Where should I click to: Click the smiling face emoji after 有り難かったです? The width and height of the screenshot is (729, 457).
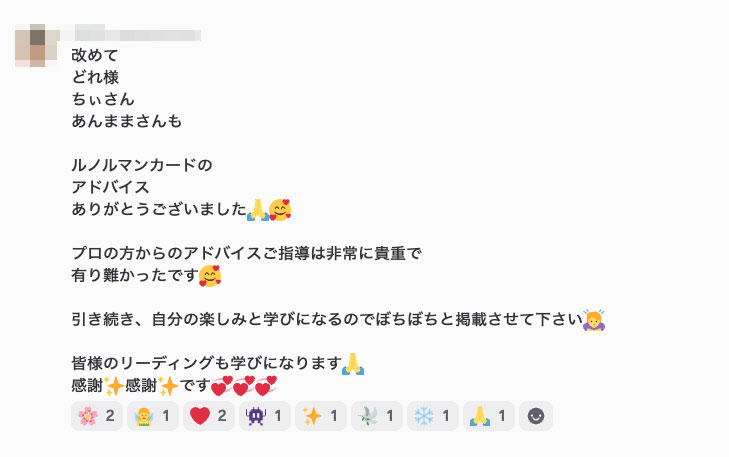pyautogui.click(x=210, y=276)
